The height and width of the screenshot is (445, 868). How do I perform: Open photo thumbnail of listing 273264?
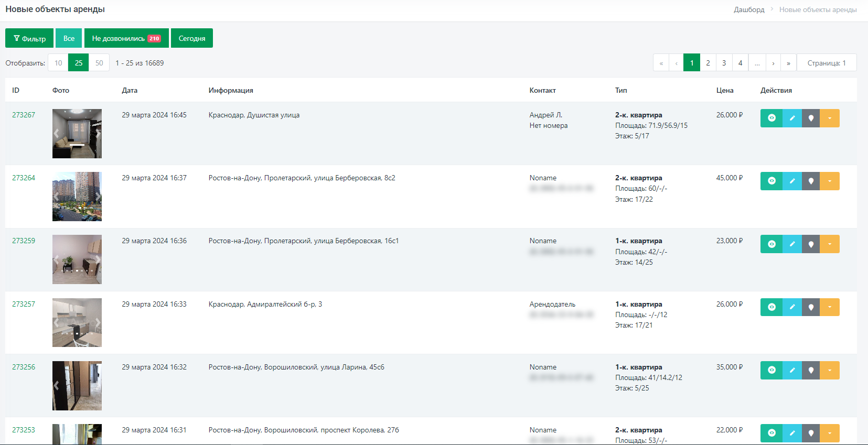[x=77, y=197]
